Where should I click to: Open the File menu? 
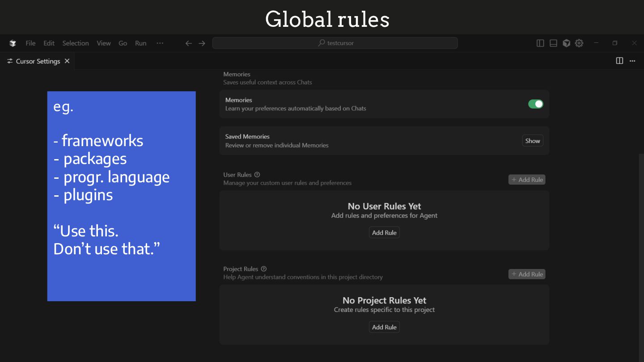click(x=30, y=43)
